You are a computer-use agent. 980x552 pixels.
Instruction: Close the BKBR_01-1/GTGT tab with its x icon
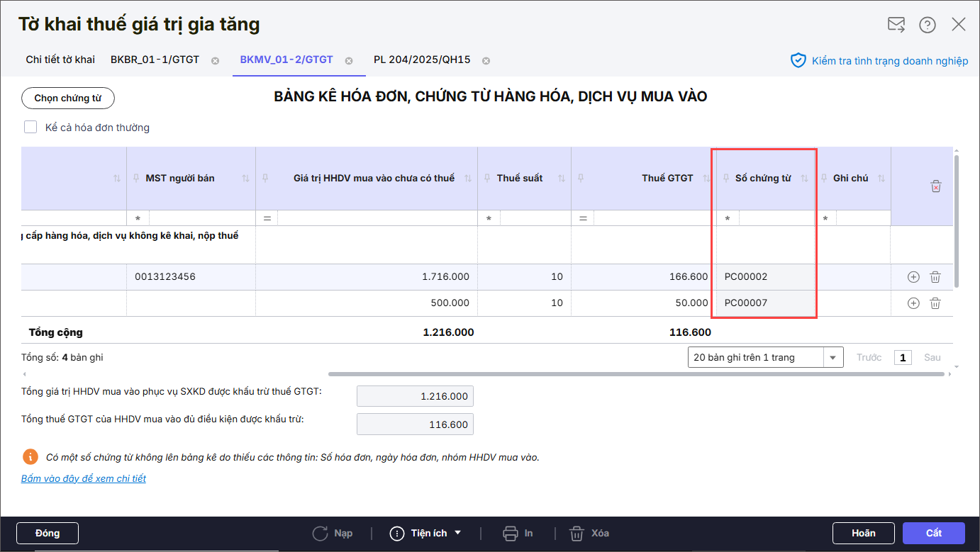pos(215,60)
